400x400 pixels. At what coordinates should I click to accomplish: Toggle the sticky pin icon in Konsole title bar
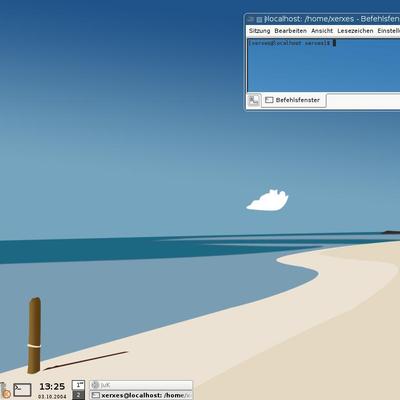pos(259,20)
